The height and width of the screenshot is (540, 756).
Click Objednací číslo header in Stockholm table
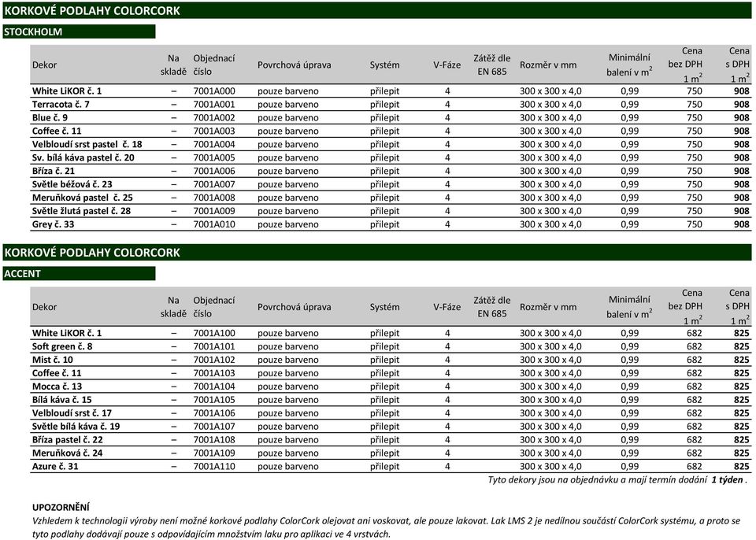pyautogui.click(x=214, y=65)
